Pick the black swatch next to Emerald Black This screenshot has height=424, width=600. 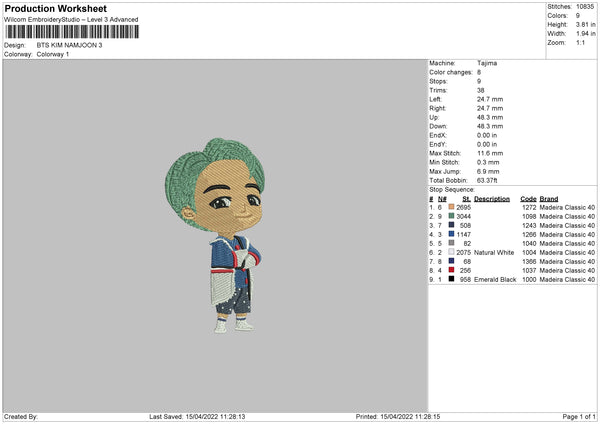tap(451, 279)
